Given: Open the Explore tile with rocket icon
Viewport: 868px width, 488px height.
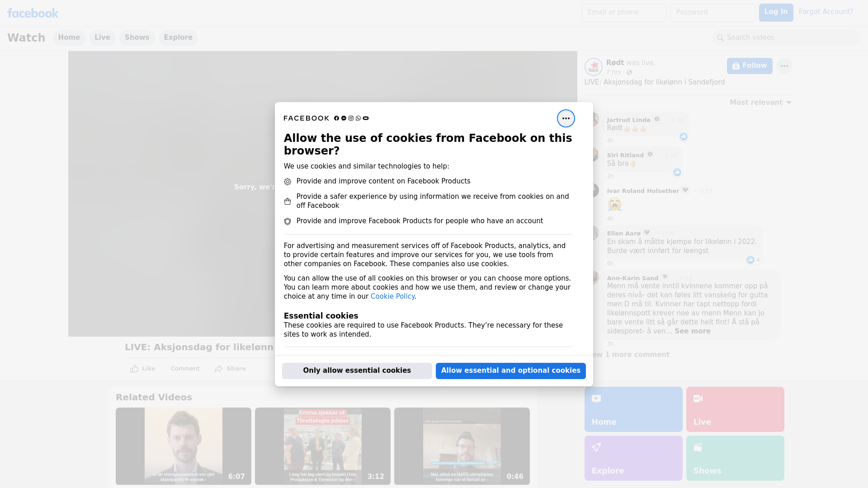Looking at the screenshot, I should [633, 458].
